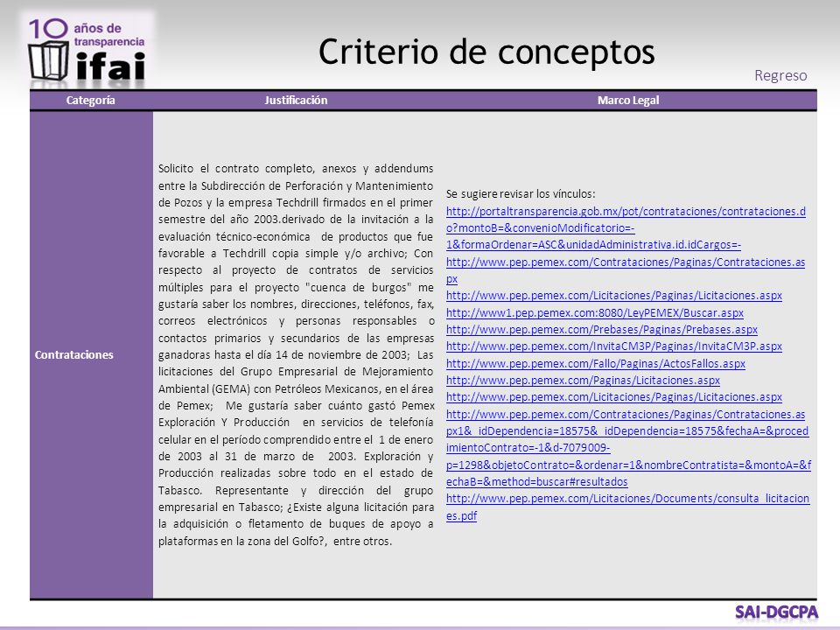Open the pep.pemex.com Contrataciones.aspx link below portaltransparencia

click(x=625, y=270)
